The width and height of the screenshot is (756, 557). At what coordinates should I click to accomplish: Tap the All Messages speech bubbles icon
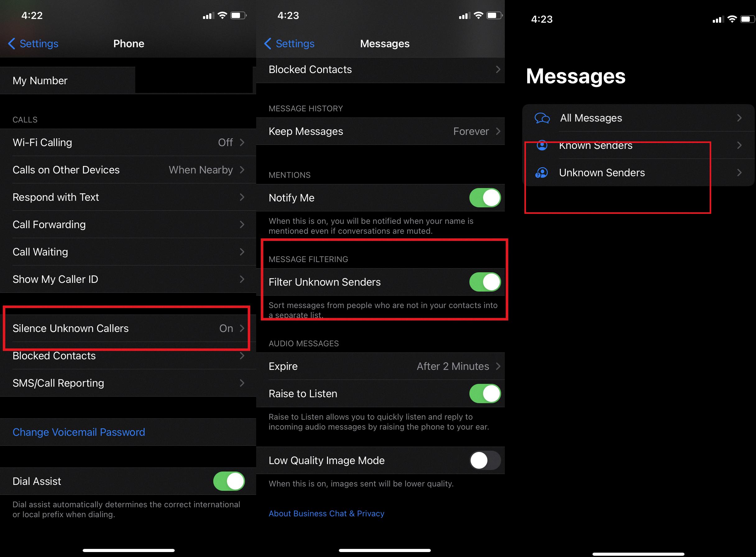click(x=542, y=118)
